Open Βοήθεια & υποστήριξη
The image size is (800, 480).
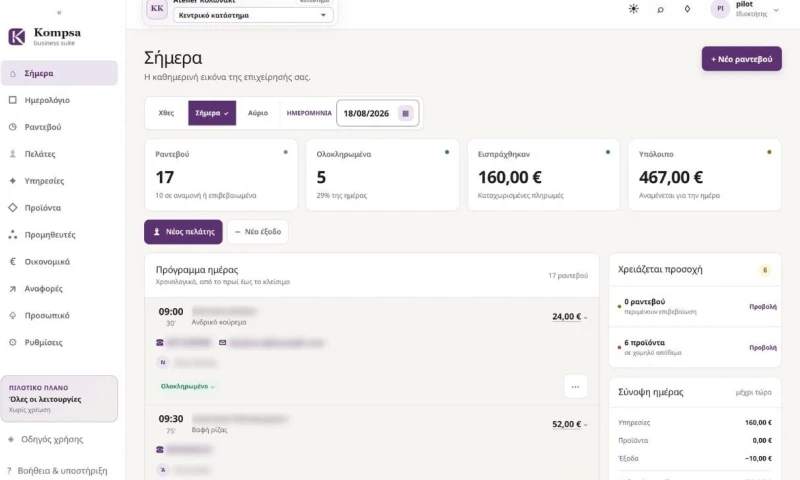(x=57, y=470)
